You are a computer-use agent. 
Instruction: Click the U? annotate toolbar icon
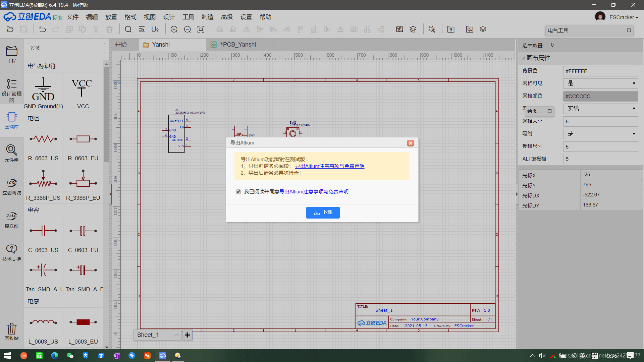click(x=155, y=29)
